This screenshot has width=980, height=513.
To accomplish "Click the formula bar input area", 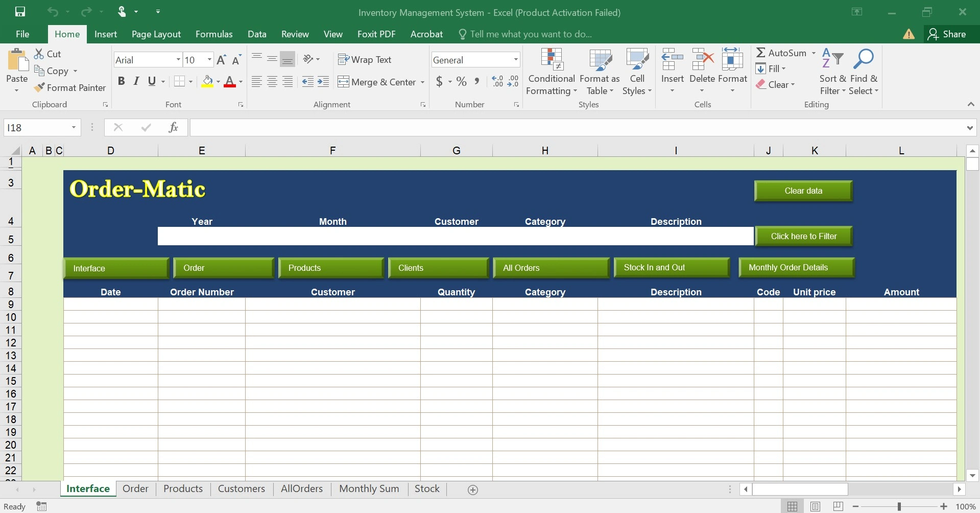I will coord(577,128).
